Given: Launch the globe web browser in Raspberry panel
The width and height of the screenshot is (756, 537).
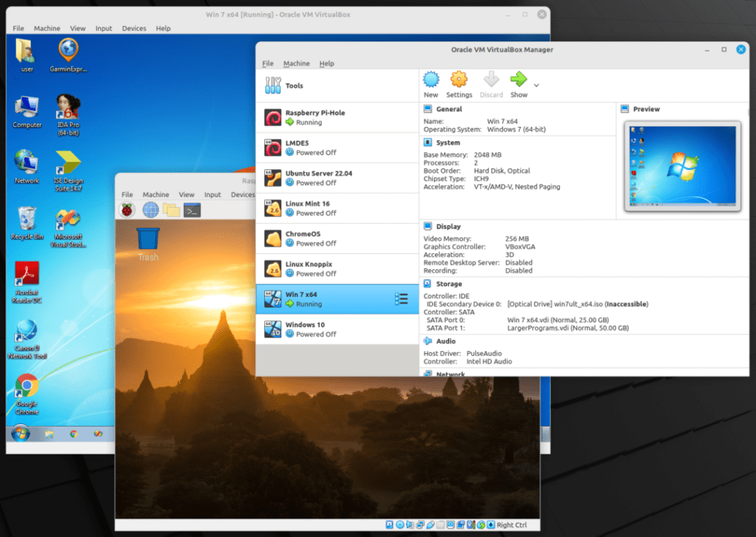Looking at the screenshot, I should [x=151, y=210].
